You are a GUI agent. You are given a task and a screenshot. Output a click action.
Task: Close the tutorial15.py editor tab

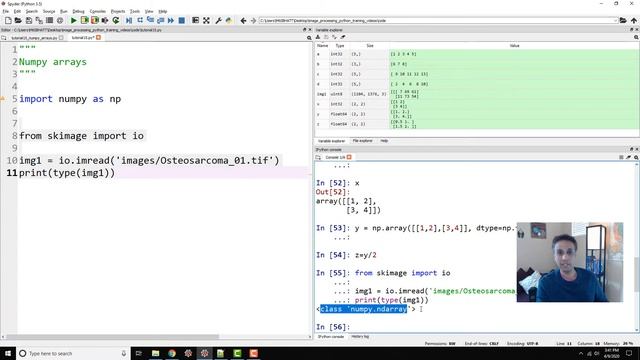98,38
